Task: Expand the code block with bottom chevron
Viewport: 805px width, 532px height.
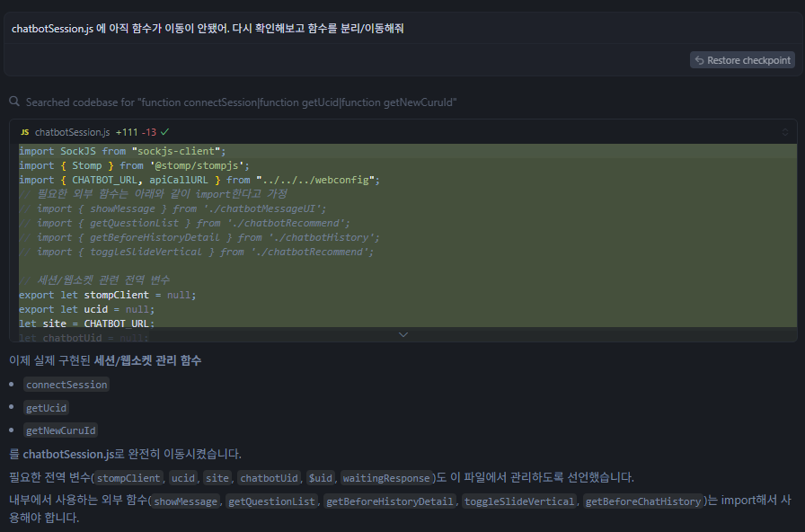Action: coord(402,334)
